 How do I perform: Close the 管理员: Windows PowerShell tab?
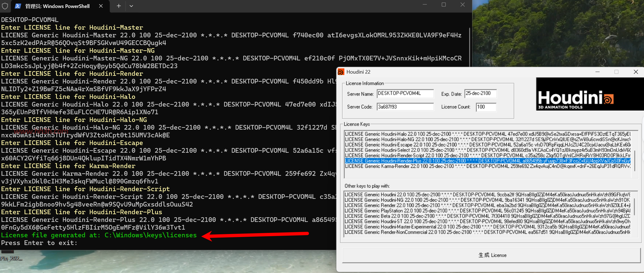(101, 6)
